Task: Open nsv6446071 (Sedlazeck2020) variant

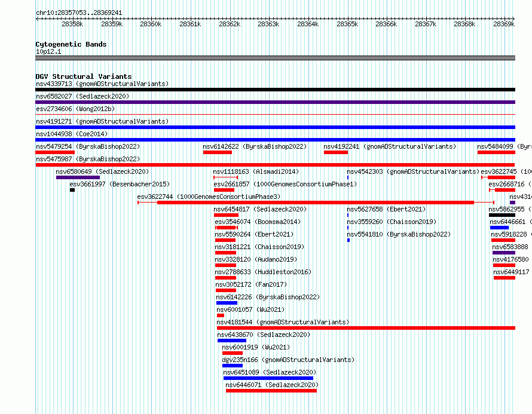Action: point(272,385)
